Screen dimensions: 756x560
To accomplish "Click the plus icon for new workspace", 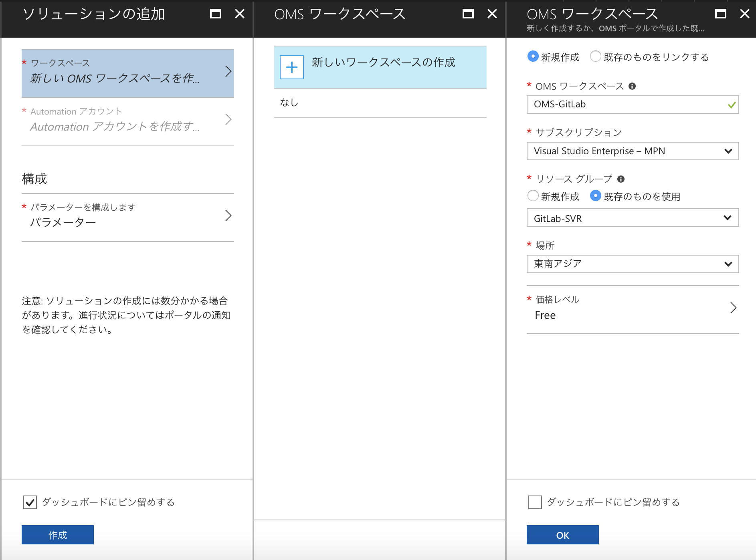I will point(292,67).
